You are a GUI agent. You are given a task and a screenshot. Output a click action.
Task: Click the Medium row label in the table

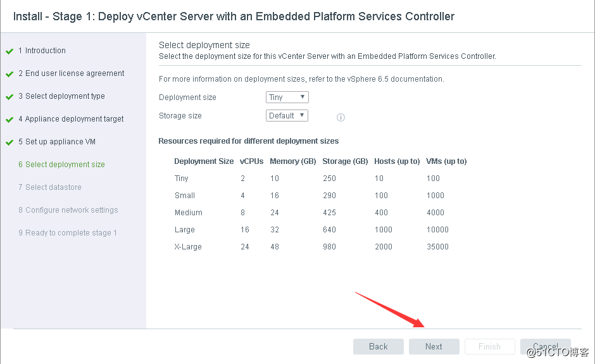(x=189, y=213)
